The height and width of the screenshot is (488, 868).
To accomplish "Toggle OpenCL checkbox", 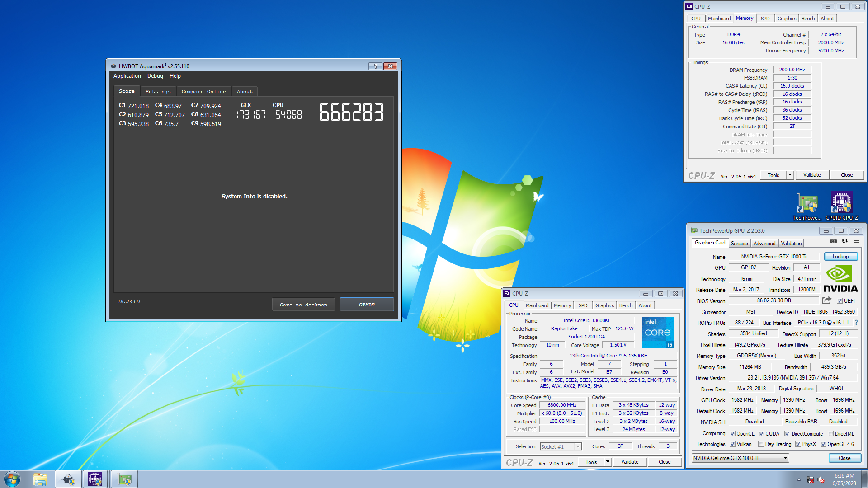I will click(x=732, y=433).
